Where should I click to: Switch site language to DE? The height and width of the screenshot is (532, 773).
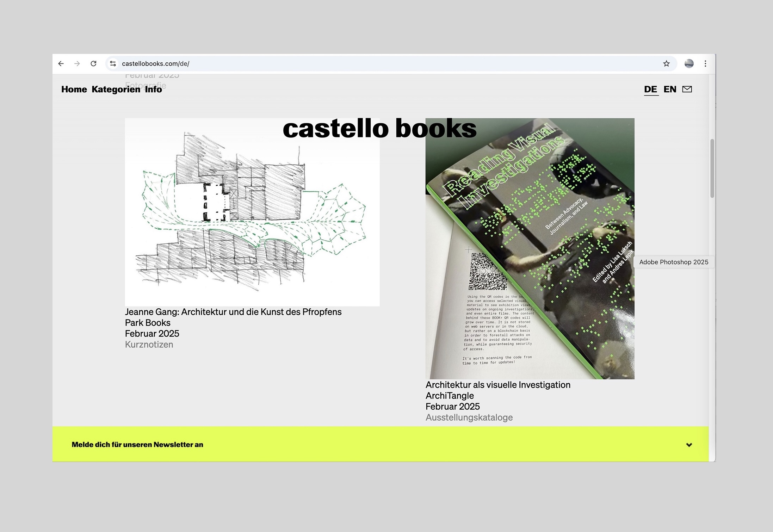click(x=650, y=89)
